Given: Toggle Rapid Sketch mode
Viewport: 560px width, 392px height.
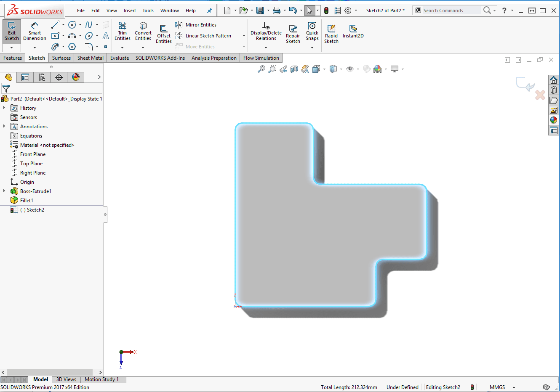Looking at the screenshot, I should click(331, 34).
